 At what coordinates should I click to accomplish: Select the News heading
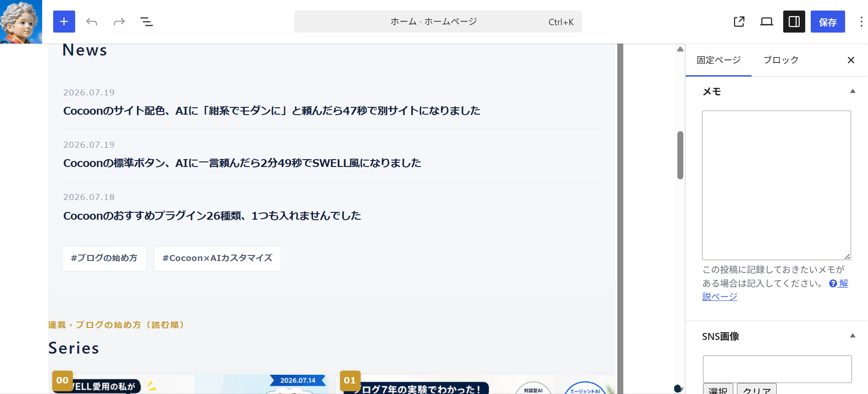pyautogui.click(x=85, y=50)
